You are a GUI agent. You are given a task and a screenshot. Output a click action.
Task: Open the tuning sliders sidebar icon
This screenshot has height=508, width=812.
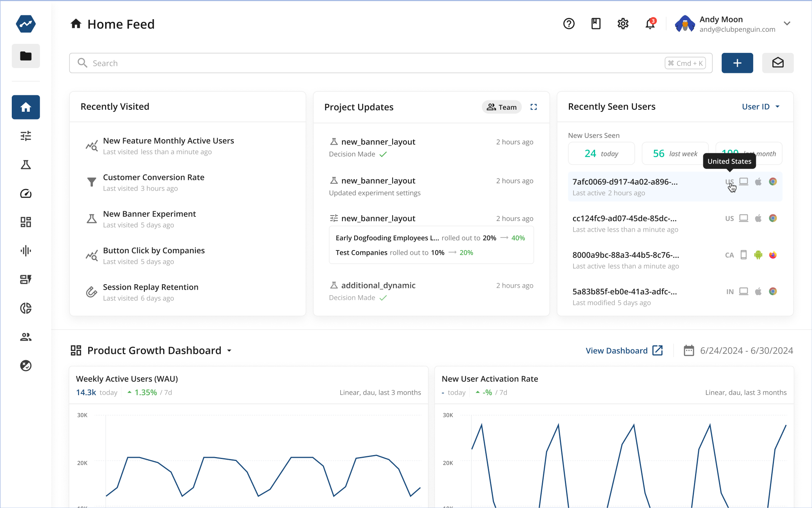point(26,136)
